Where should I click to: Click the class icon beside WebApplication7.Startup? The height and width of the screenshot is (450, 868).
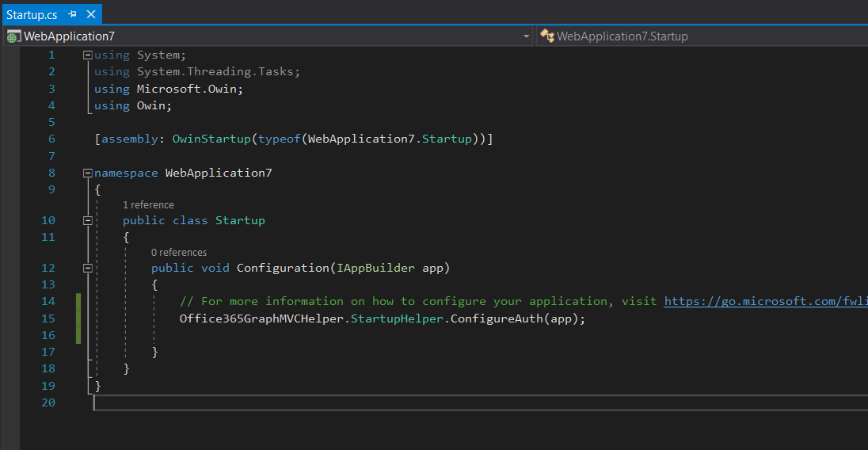click(546, 36)
